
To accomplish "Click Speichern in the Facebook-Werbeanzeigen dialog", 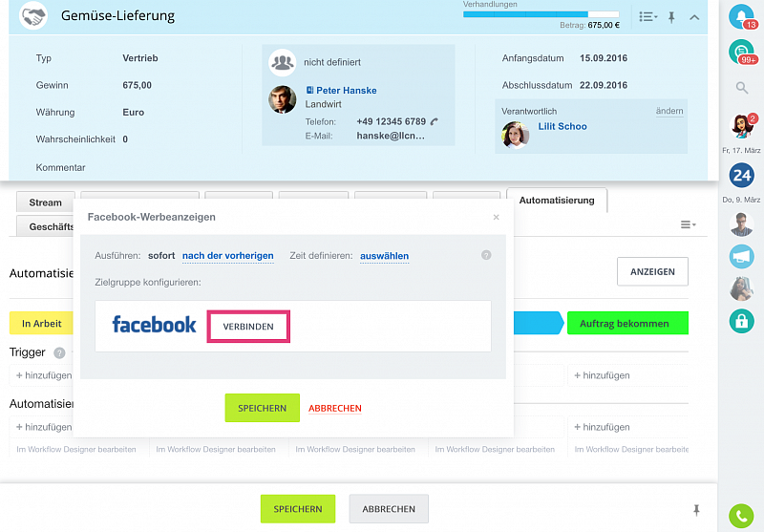I will click(x=262, y=408).
